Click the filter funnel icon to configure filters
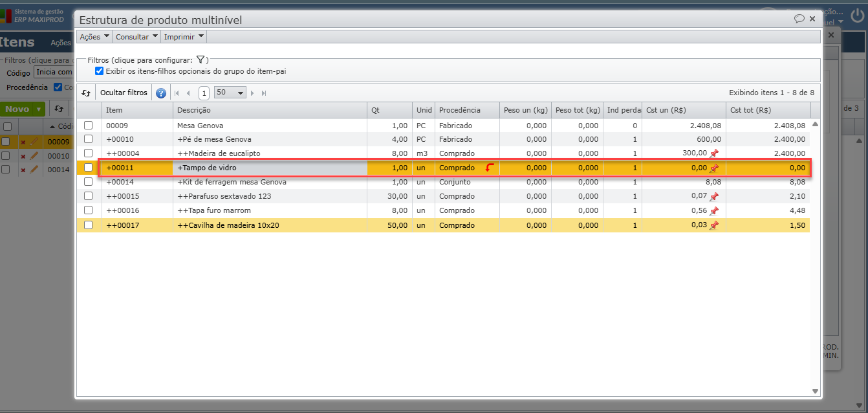The image size is (868, 413). (x=201, y=60)
